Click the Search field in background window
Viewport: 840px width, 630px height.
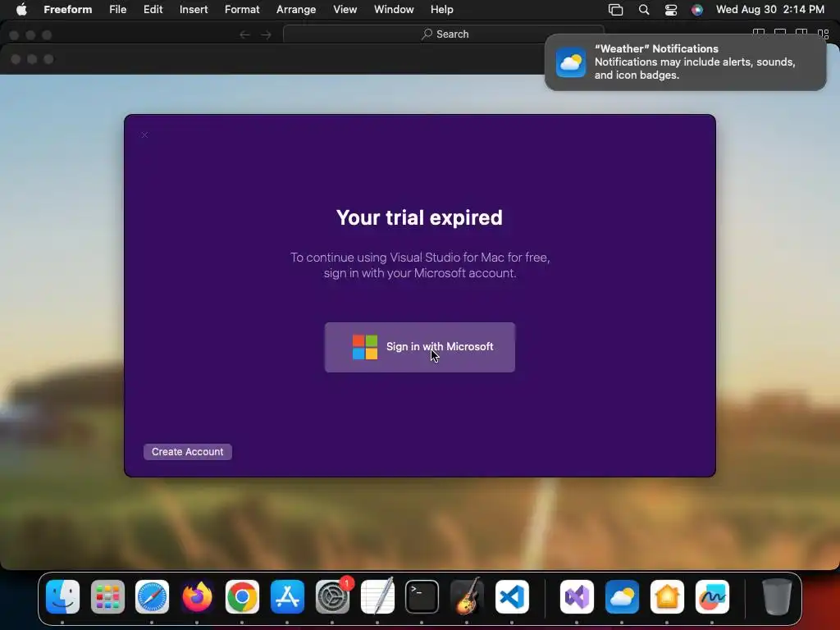(x=444, y=34)
